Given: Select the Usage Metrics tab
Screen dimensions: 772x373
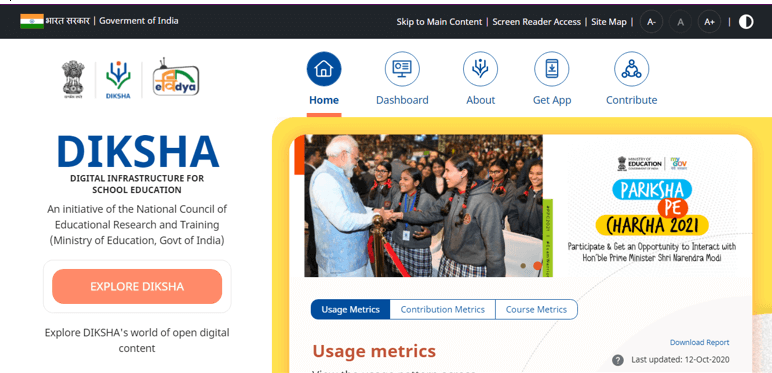Looking at the screenshot, I should [x=351, y=310].
